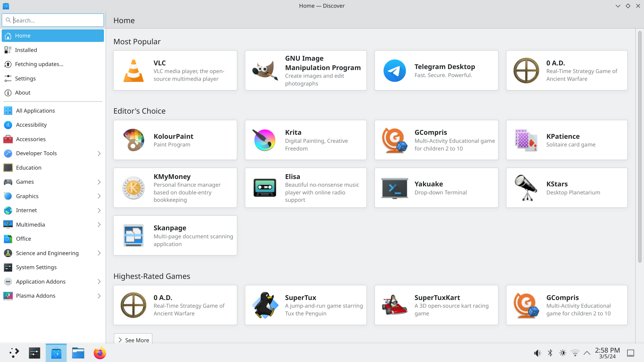Go to the Installed page
This screenshot has height=362, width=644.
point(53,50)
